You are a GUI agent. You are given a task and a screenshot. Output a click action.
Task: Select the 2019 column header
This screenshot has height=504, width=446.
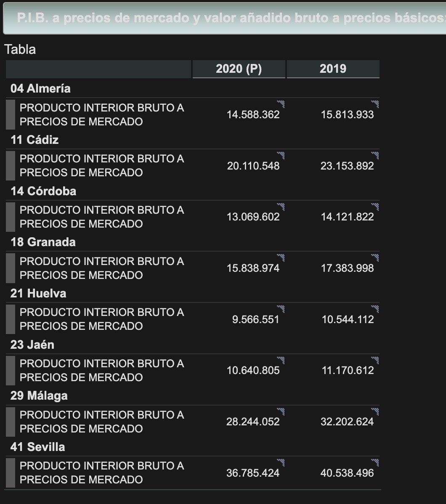coord(333,69)
